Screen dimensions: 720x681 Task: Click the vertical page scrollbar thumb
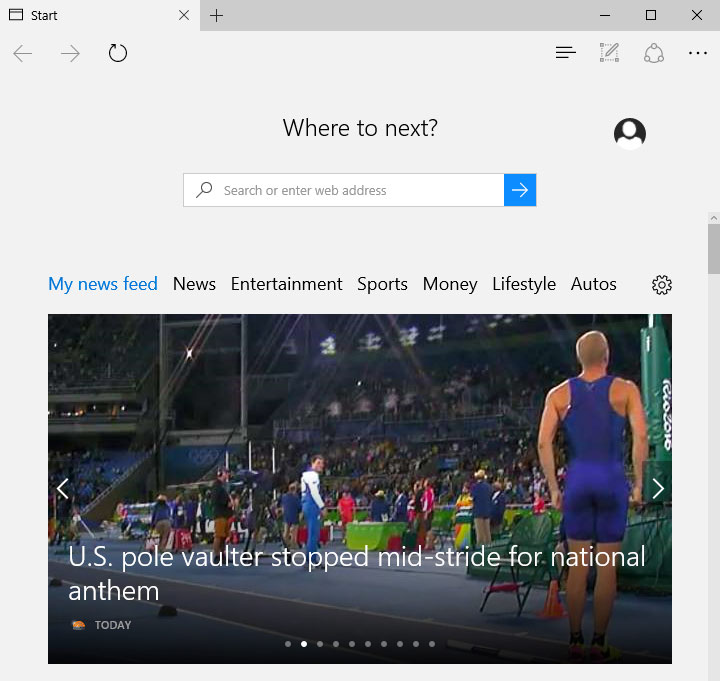pos(713,249)
